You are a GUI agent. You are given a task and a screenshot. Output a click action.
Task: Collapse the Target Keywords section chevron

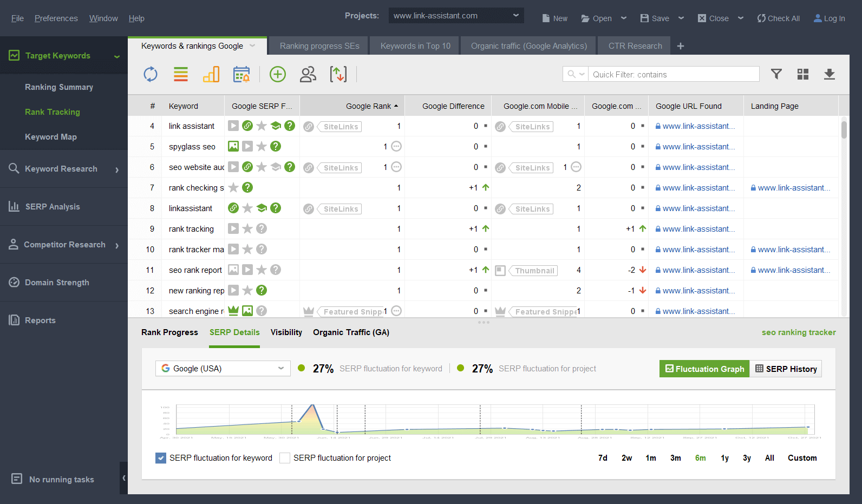[117, 56]
